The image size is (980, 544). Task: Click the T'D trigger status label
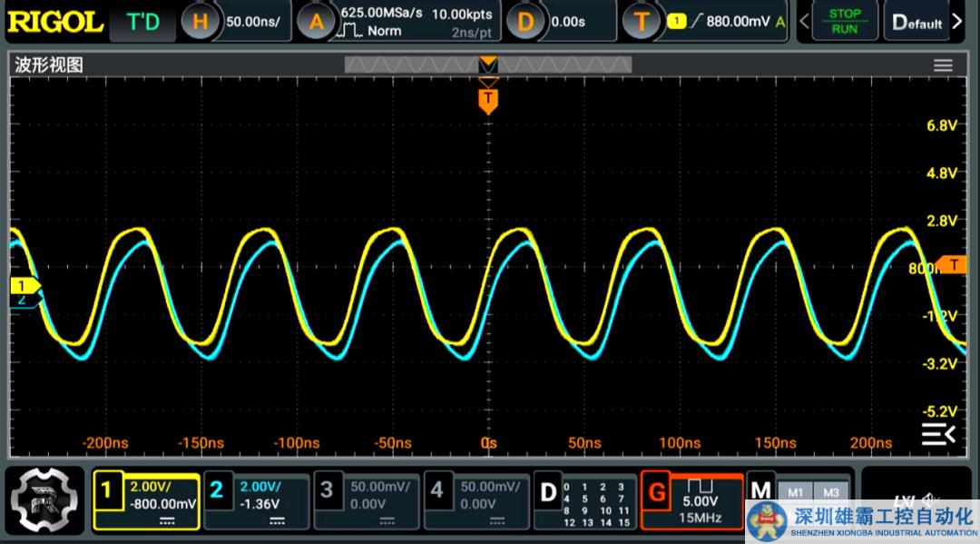[142, 22]
